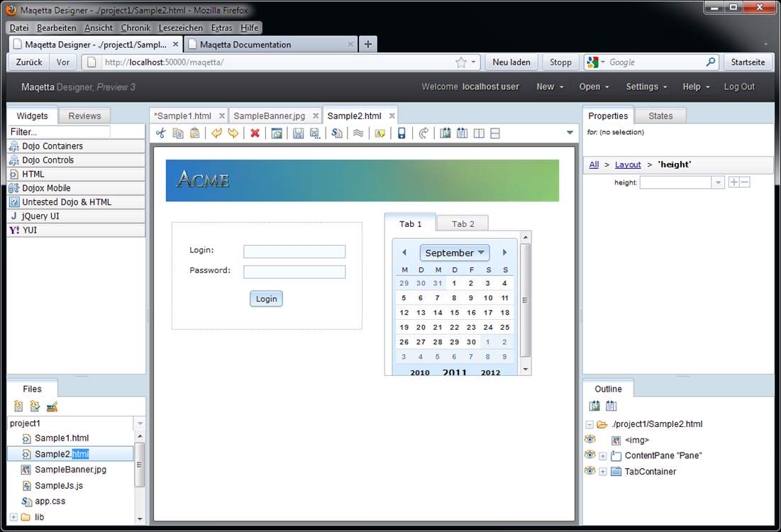Toggle visibility eye for the <img> element
Viewport: 781px width, 532px height.
[x=590, y=439]
